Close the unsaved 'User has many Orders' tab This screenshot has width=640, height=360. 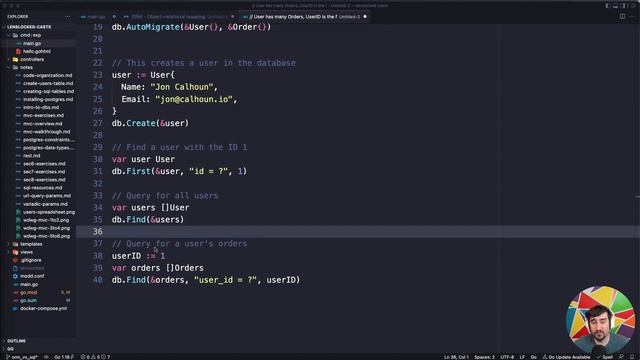tap(365, 17)
